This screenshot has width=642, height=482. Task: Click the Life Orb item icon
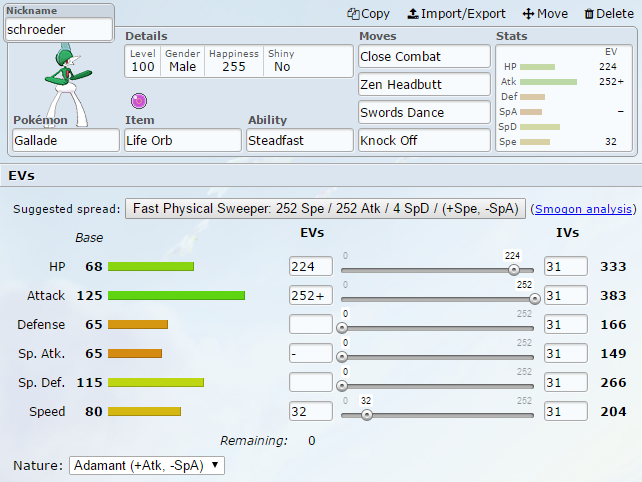click(139, 100)
